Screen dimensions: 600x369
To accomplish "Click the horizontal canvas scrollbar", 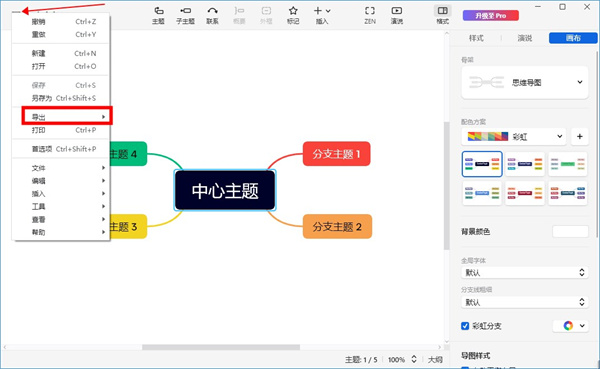I will coord(221,347).
